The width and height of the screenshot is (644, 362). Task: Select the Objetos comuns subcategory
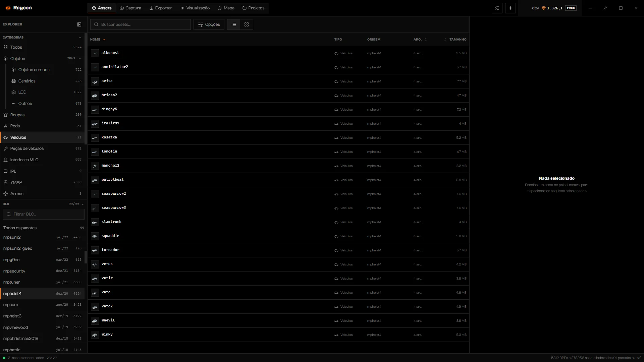[x=46, y=70]
